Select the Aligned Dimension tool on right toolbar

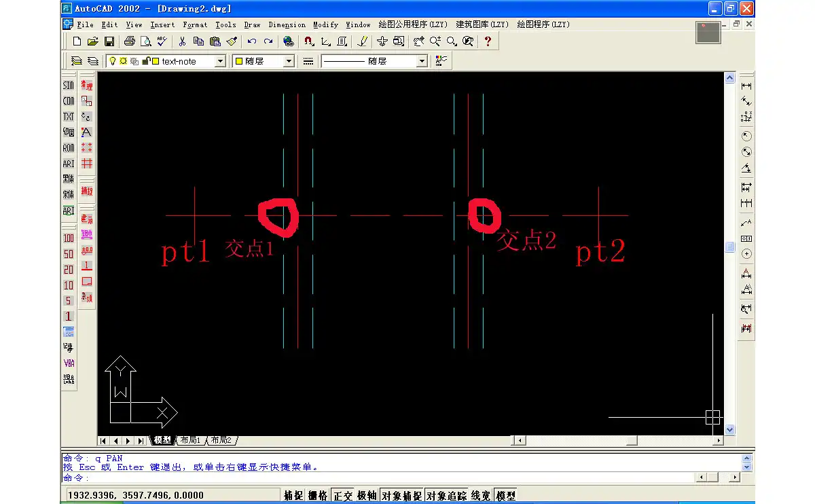click(746, 102)
